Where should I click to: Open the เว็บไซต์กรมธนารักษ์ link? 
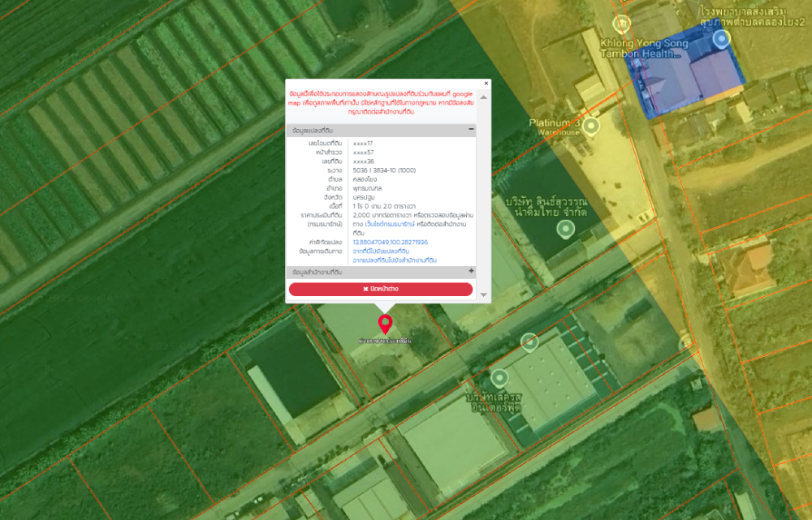click(x=390, y=223)
